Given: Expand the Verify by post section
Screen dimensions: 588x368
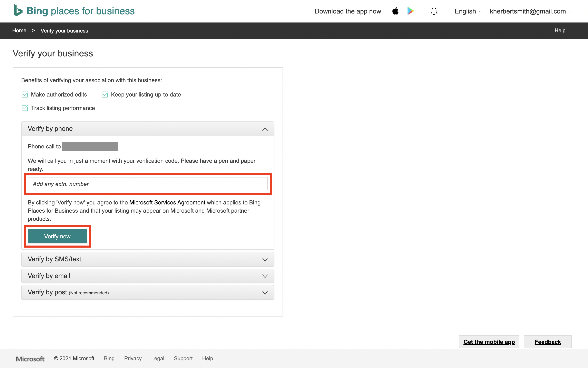Looking at the screenshot, I should (x=148, y=292).
